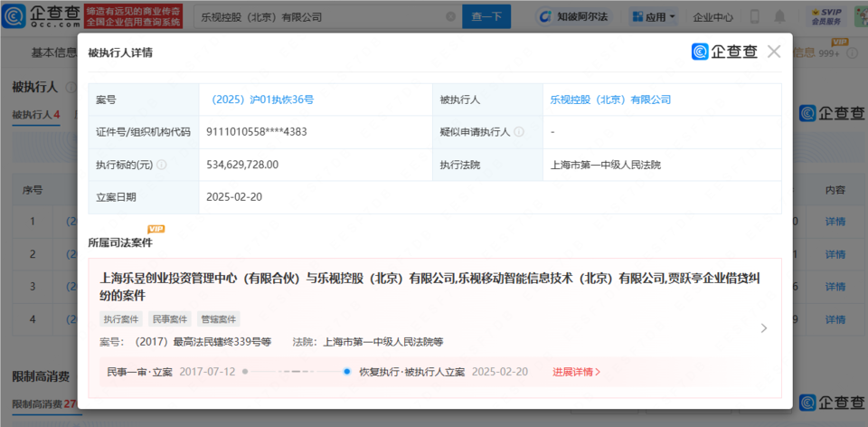This screenshot has width=868, height=427.
Task: Expand the 应用 dropdown menu
Action: pos(654,16)
